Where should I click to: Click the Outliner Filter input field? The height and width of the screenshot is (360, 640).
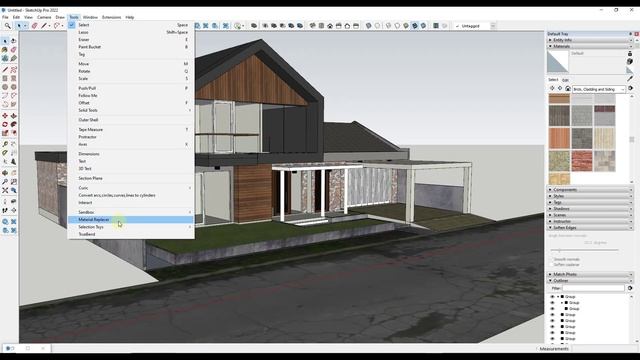pyautogui.click(x=593, y=288)
